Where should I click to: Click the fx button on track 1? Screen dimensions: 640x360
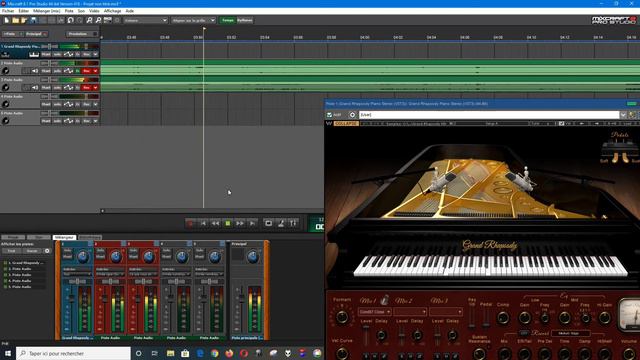[78, 54]
